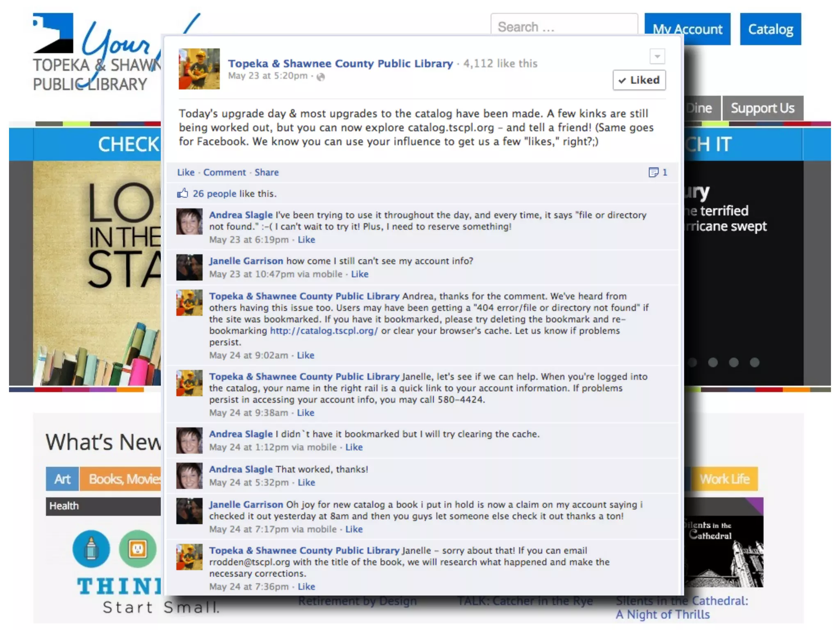Toggle the Liked button off
This screenshot has height=630, width=840.
[639, 80]
